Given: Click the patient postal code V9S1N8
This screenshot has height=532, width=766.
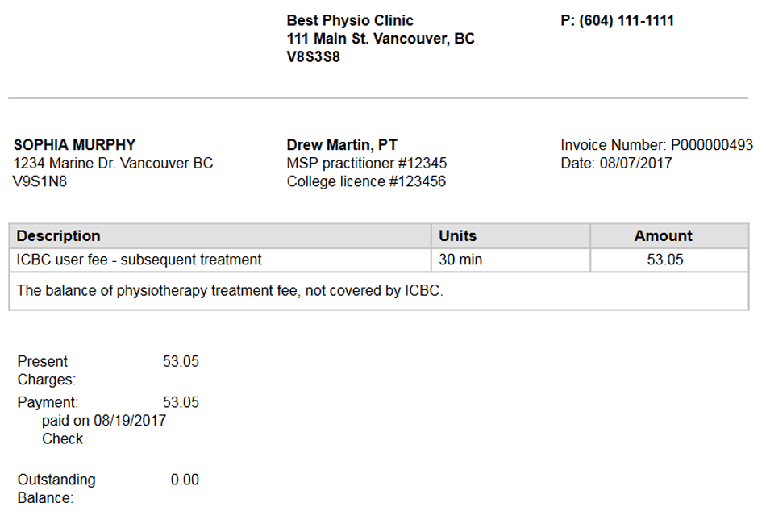Looking at the screenshot, I should [x=40, y=182].
